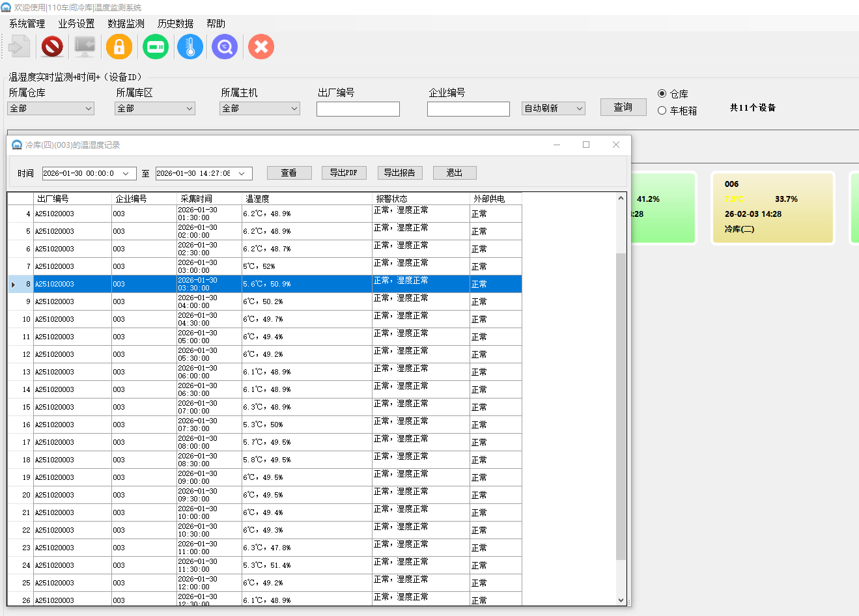Click the records table vertical scrollbar thumb

tap(621, 404)
